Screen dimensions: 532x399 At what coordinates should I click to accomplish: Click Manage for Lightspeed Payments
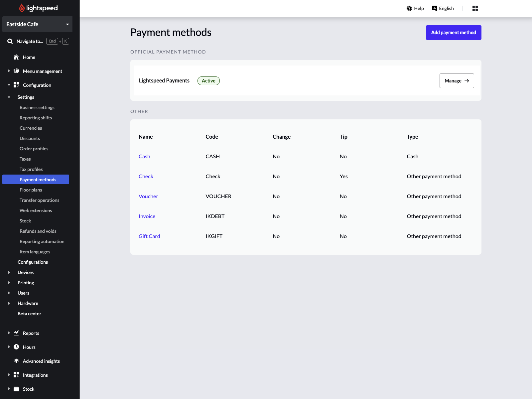pyautogui.click(x=457, y=81)
